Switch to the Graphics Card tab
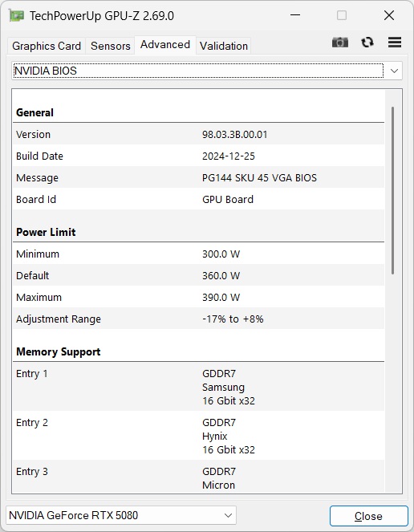Viewport: 414px width, 532px height. pos(47,46)
